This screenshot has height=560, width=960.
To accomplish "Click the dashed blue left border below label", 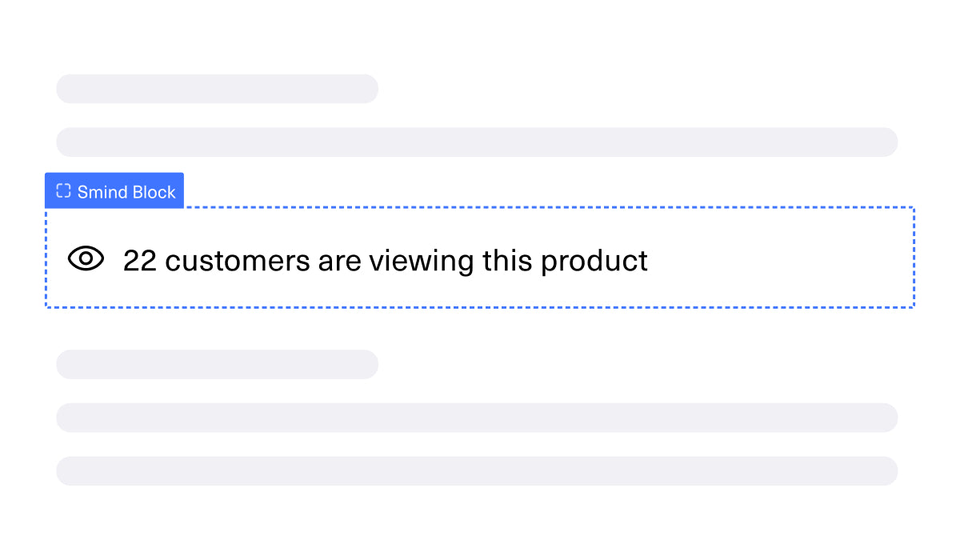I will click(46, 258).
